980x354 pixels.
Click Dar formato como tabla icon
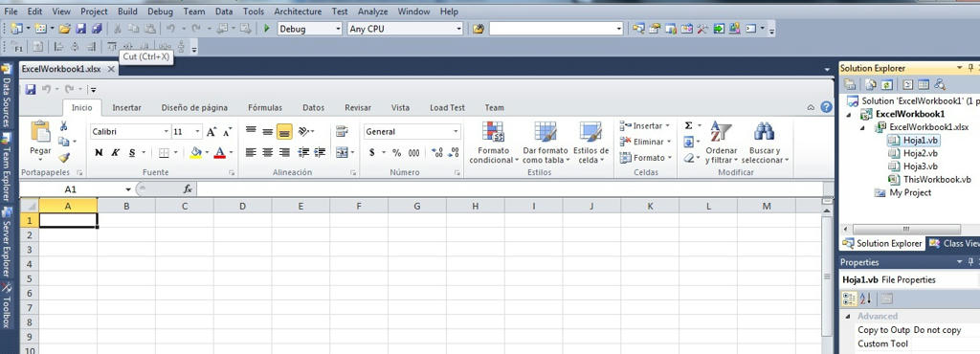pos(545,131)
